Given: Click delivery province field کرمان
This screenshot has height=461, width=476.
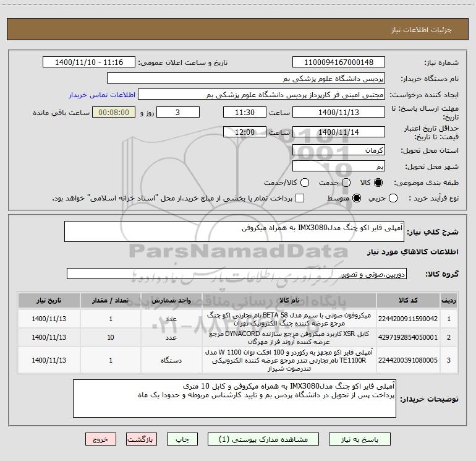Looking at the screenshot, I should (x=339, y=150).
